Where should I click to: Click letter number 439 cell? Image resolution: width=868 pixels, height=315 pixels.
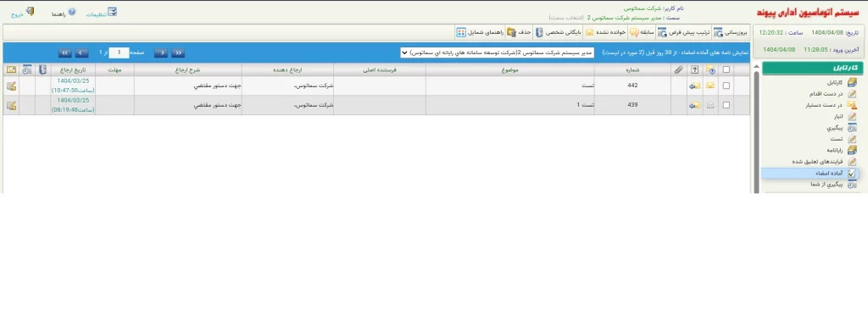632,105
